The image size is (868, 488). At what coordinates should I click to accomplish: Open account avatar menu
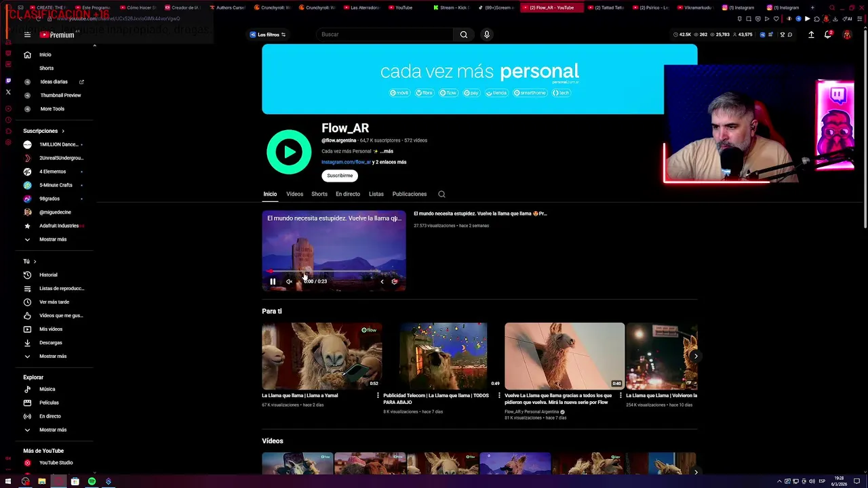pos(847,35)
